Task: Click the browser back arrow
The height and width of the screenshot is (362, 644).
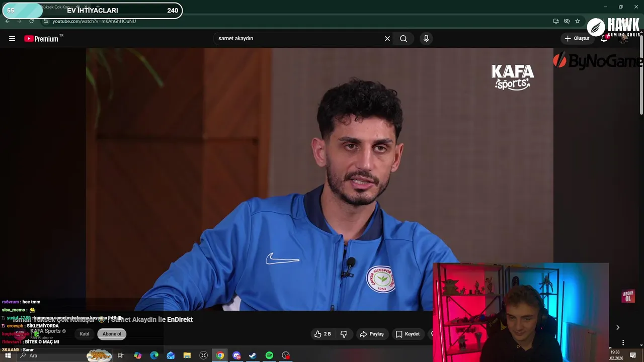Action: pyautogui.click(x=8, y=21)
